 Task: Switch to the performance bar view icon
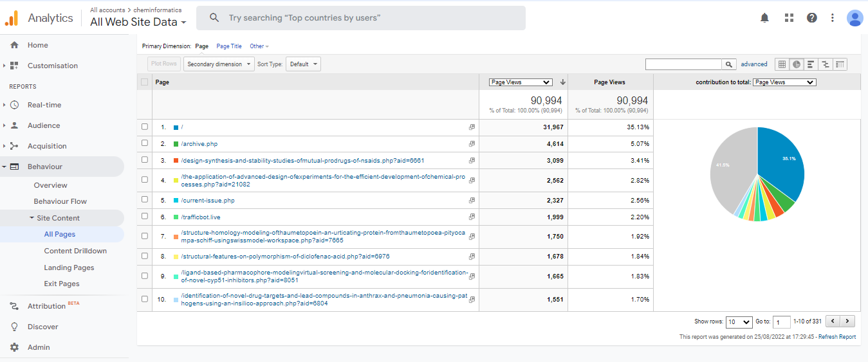click(x=811, y=64)
